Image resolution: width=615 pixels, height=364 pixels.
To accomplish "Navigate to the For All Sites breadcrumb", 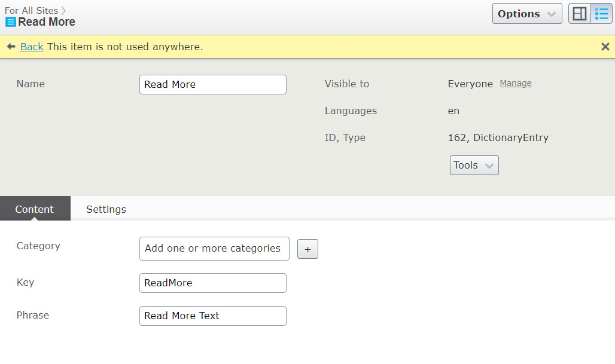I will point(31,11).
